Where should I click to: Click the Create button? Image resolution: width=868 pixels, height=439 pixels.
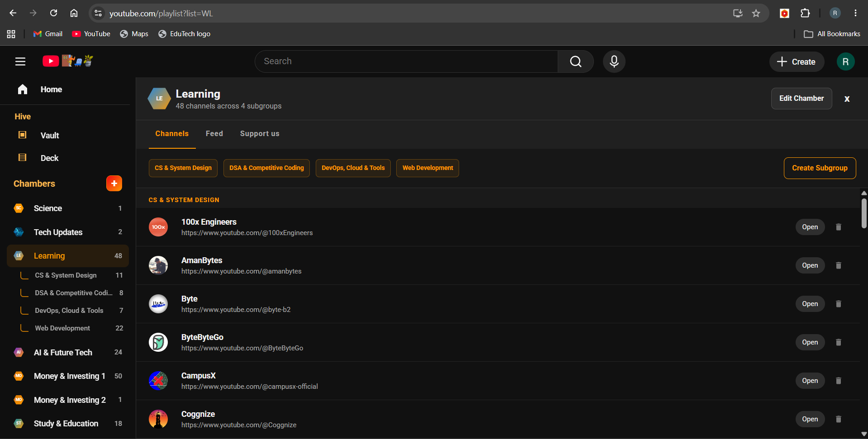click(797, 61)
